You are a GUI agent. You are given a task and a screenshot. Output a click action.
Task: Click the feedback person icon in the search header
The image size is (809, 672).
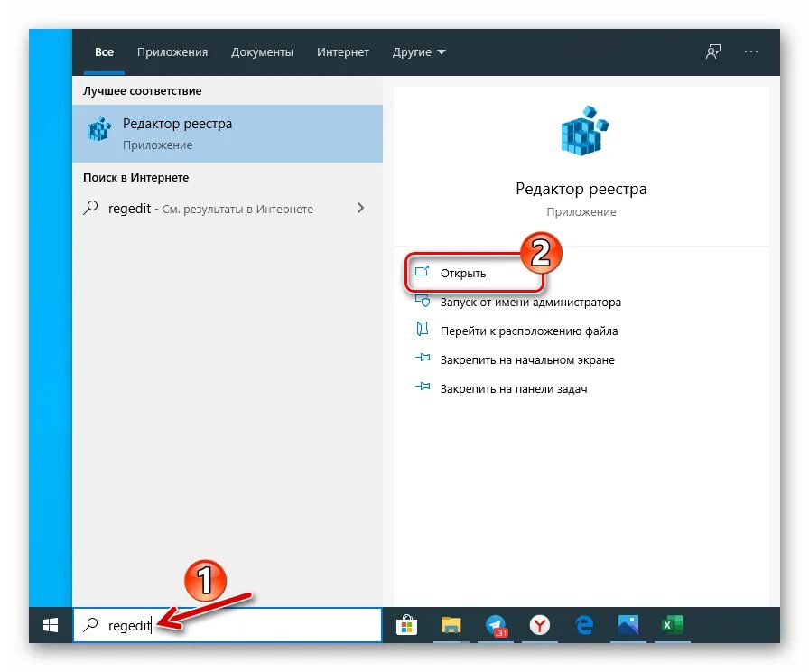[x=713, y=51]
